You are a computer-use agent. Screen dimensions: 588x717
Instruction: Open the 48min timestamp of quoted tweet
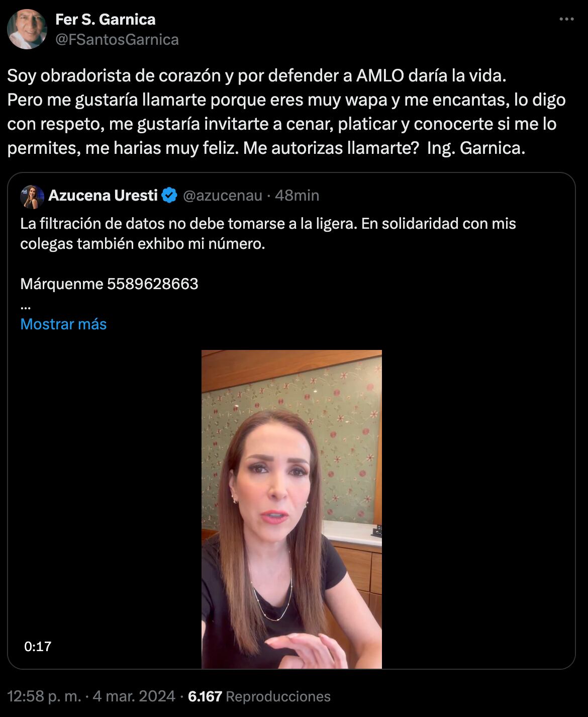[x=297, y=195]
